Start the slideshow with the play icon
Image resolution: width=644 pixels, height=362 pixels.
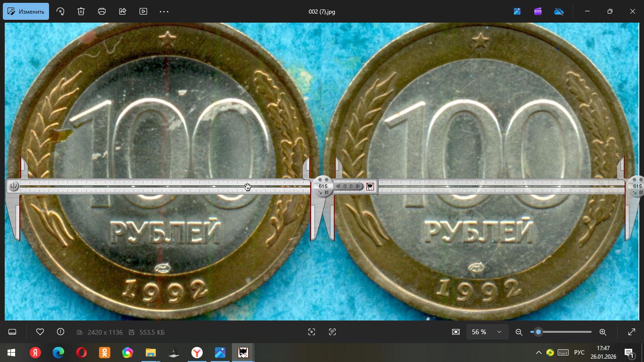143,11
